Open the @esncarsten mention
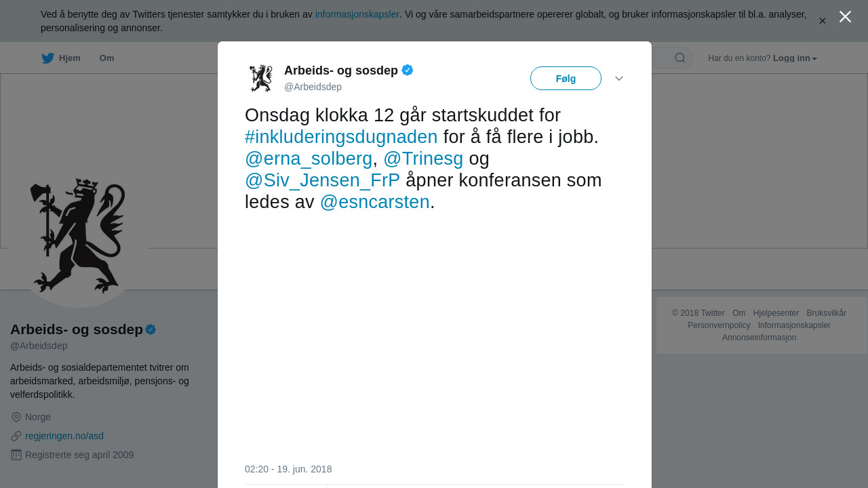Screen dimensions: 868x488 point(375,202)
